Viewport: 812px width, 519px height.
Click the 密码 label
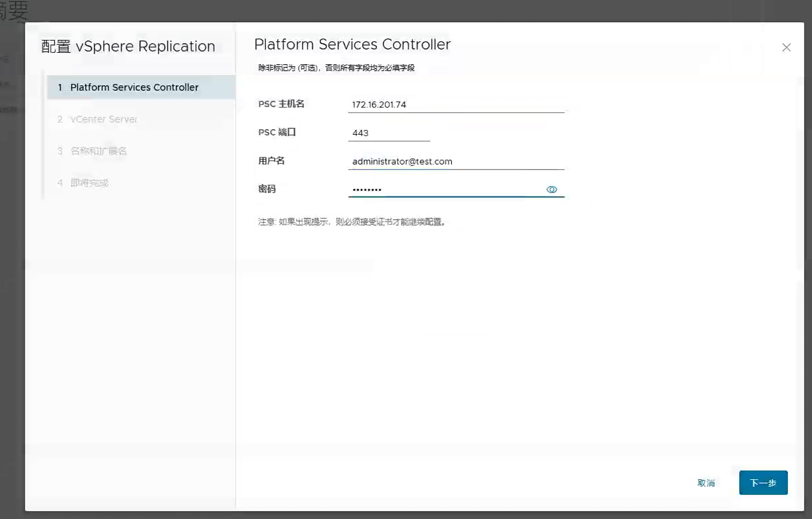pyautogui.click(x=267, y=189)
